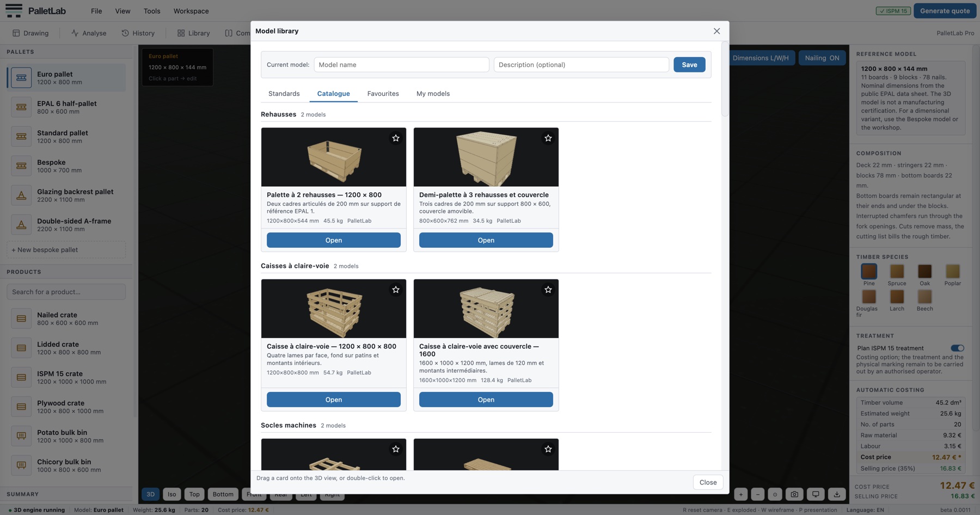Click the circle reset-camera icon
This screenshot has width=980, height=515.
[775, 494]
